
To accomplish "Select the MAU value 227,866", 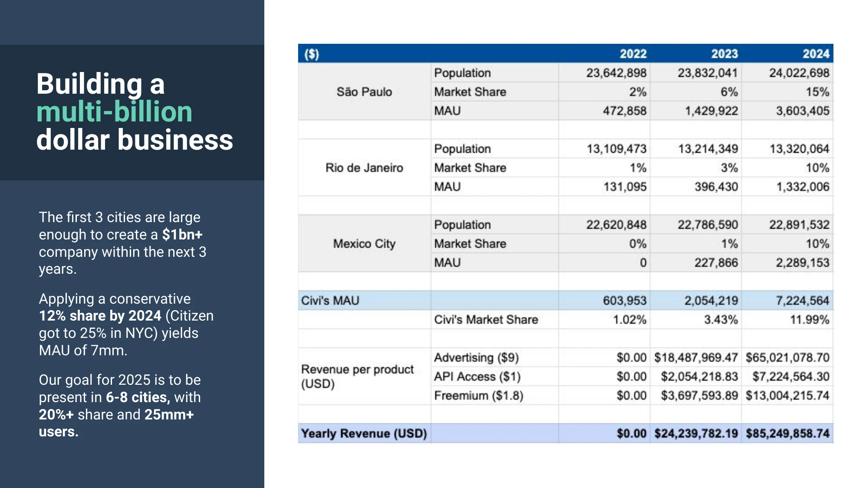I will coord(716,263).
